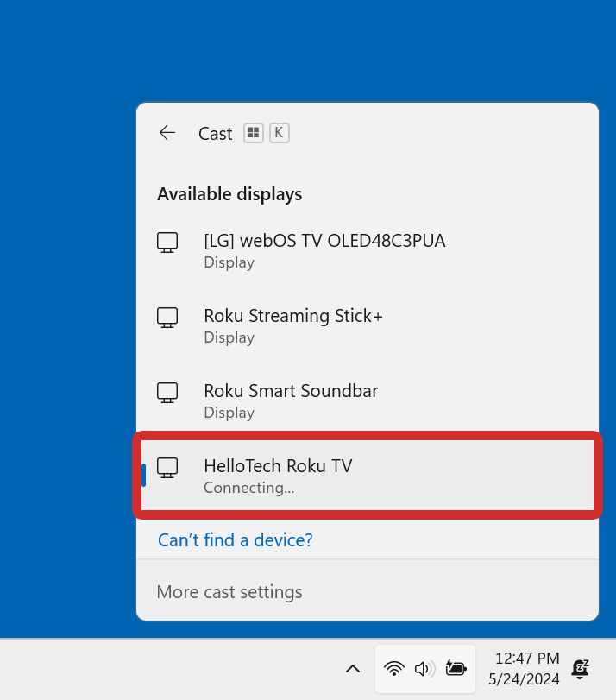Click the Windows key icon beside Cast title
616x700 pixels.
pos(253,133)
